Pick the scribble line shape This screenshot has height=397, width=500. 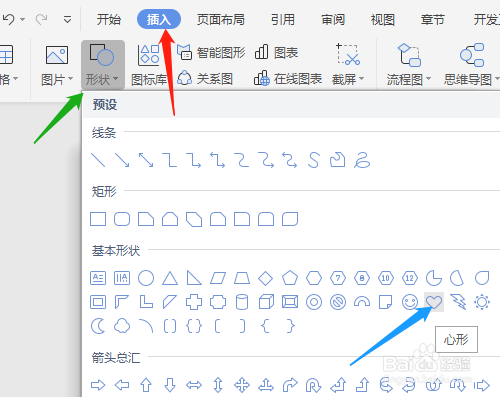[362, 160]
